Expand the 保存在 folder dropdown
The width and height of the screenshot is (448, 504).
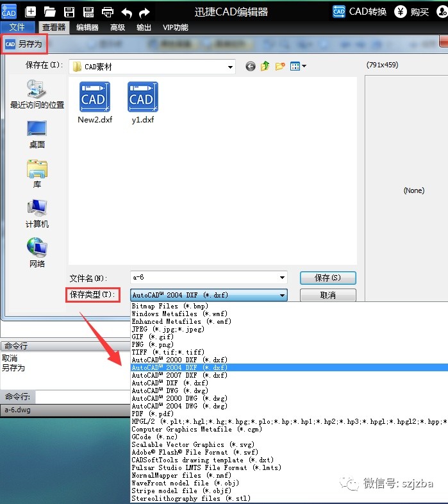[230, 67]
